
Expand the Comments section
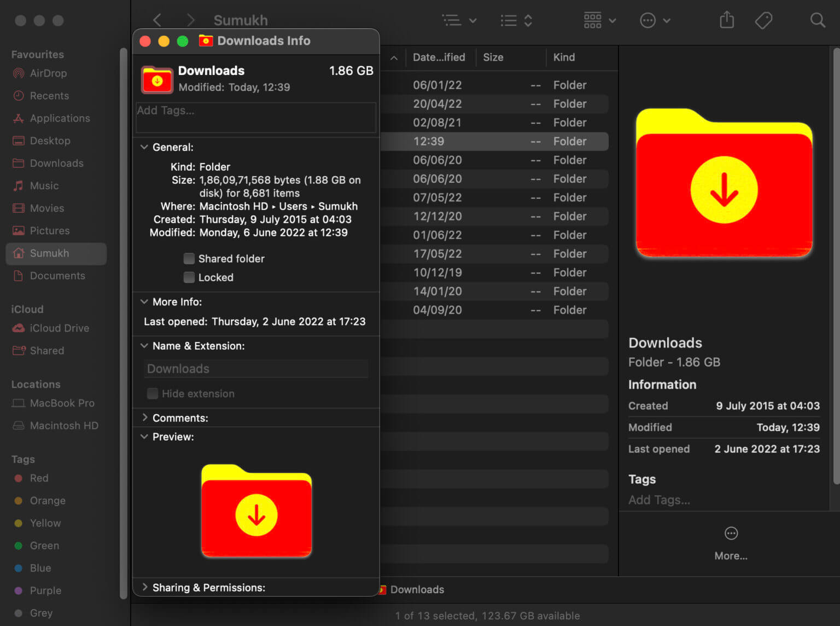coord(144,418)
